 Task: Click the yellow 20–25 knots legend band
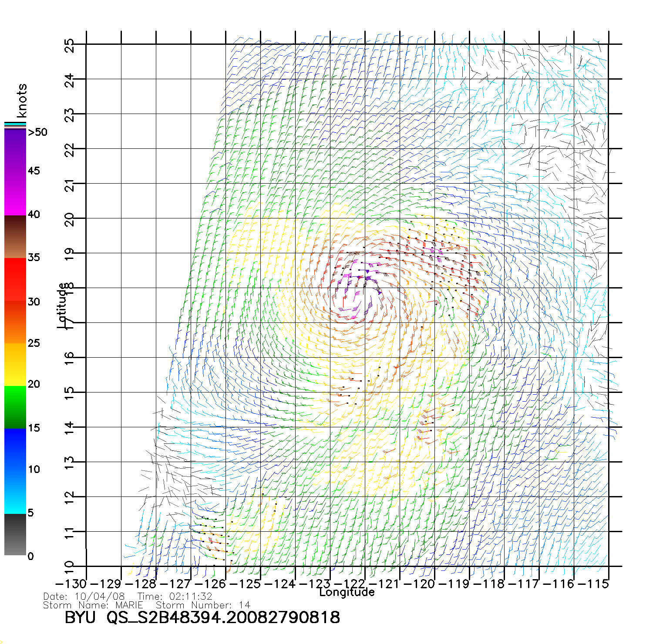[15, 365]
